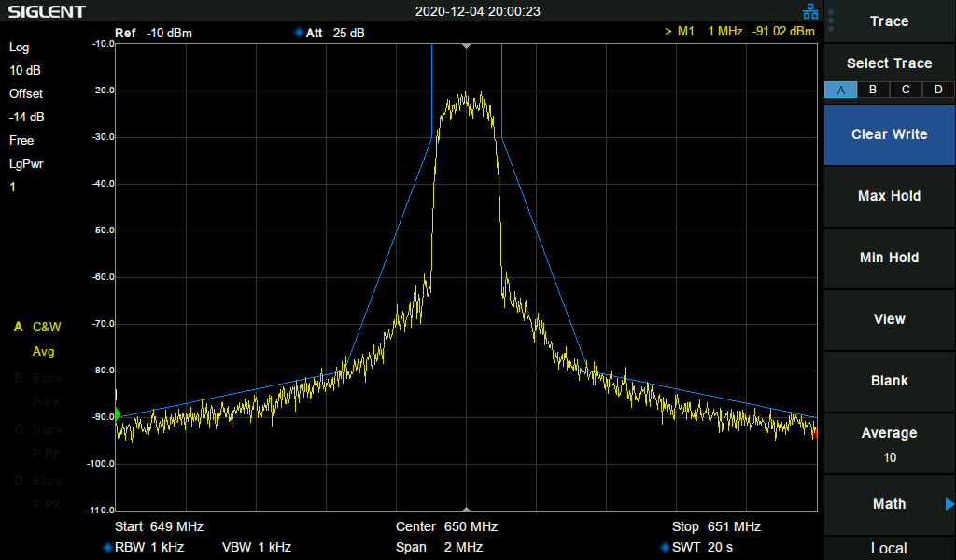Click the RBW 1 kHz setting
The width and height of the screenshot is (956, 560).
pyautogui.click(x=144, y=547)
